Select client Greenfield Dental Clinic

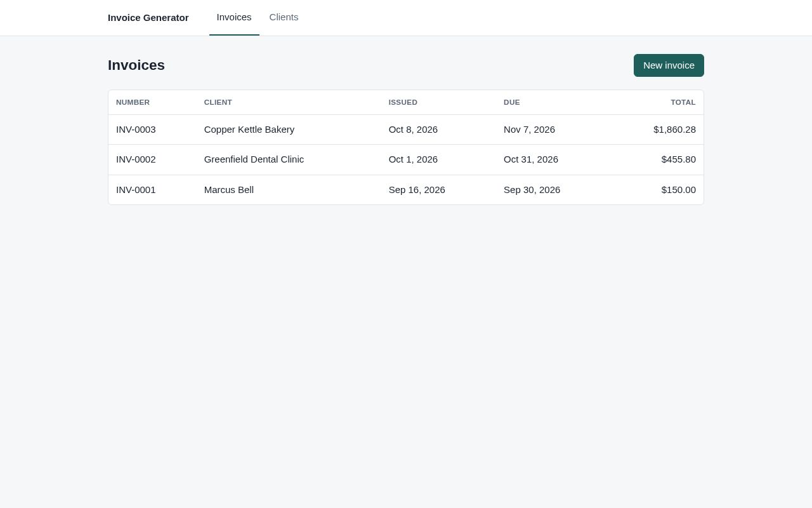click(x=254, y=159)
